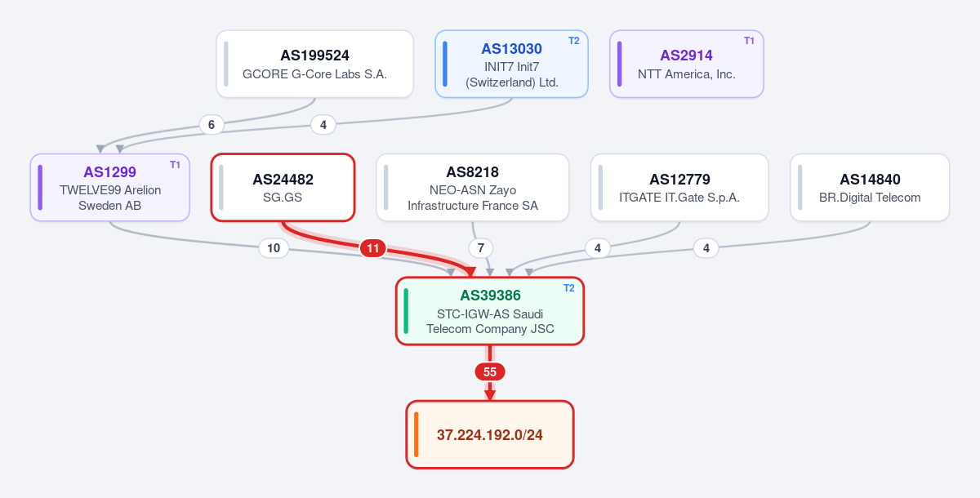Click the T1 tier tag on AS1299
The height and width of the screenshot is (498, 980).
pyautogui.click(x=175, y=164)
